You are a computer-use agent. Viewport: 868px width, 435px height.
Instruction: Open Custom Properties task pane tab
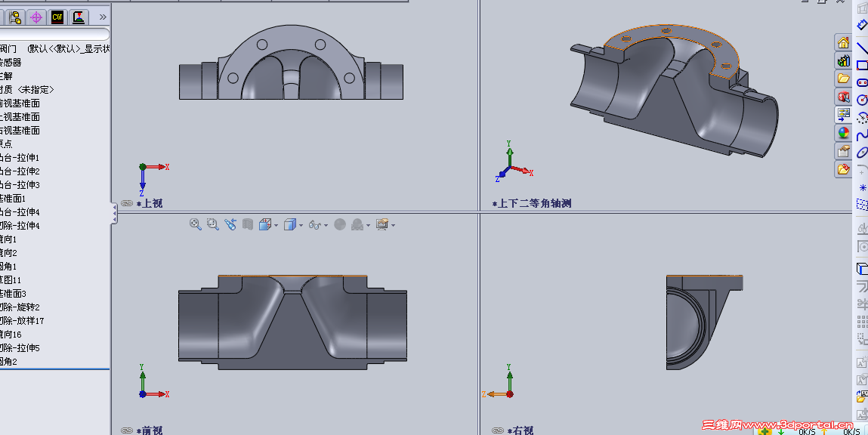pos(843,150)
